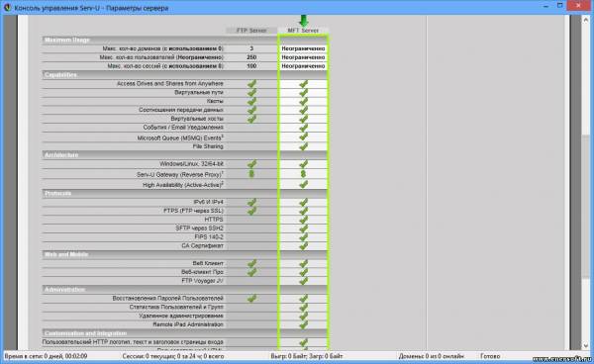Image resolution: width=594 pixels, height=364 pixels.
Task: Click MFT checkmark for Remote iPad Administration
Action: coord(303,324)
